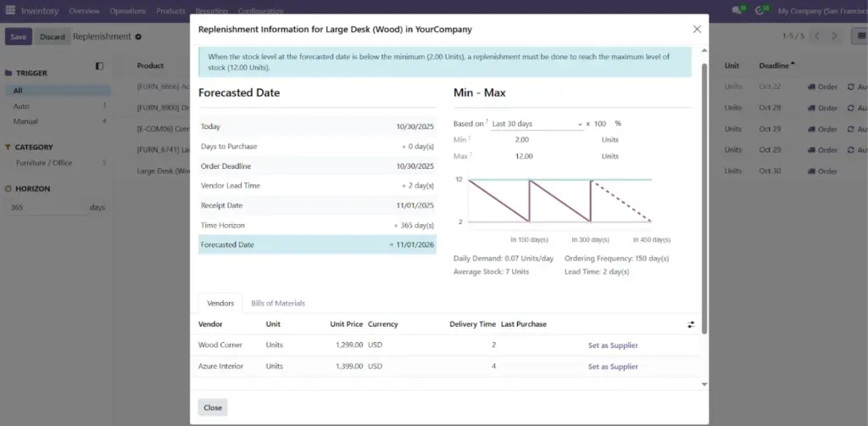Click the percentage 100 field
The width and height of the screenshot is (868, 426).
tap(601, 124)
